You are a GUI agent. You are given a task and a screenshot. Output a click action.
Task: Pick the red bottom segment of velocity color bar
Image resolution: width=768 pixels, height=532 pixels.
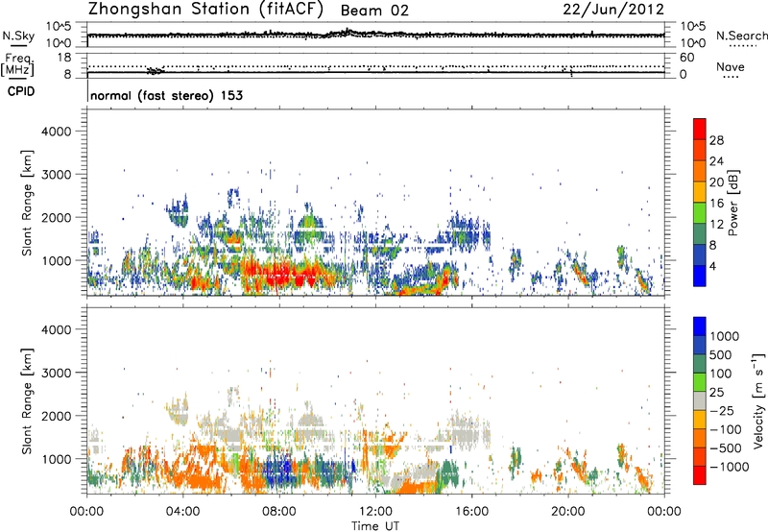700,475
